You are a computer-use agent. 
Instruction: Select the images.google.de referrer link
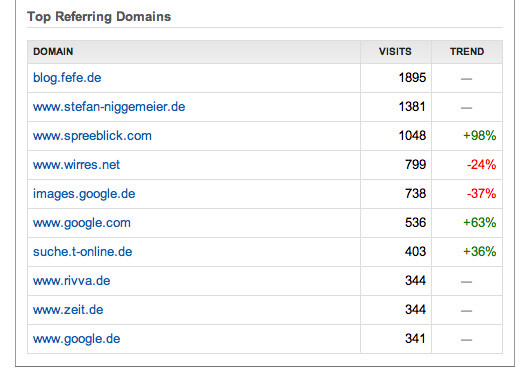[84, 194]
